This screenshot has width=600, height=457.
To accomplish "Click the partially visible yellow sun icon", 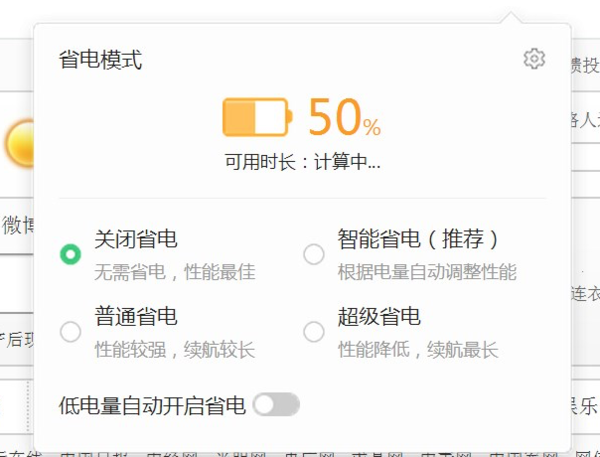I will tap(18, 145).
